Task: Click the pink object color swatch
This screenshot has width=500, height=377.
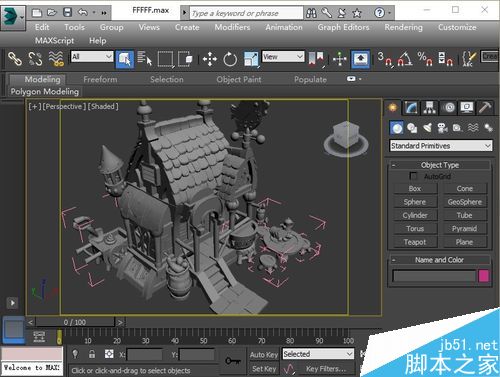Action: coord(484,276)
